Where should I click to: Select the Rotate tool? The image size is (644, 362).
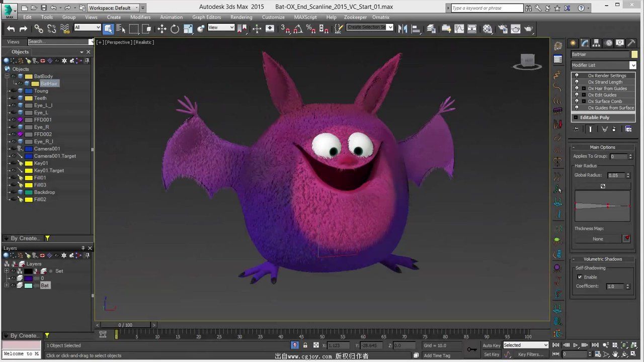[175, 29]
